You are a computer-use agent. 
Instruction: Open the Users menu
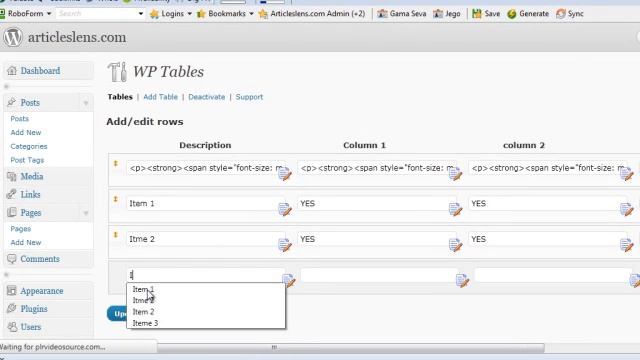[x=31, y=327]
